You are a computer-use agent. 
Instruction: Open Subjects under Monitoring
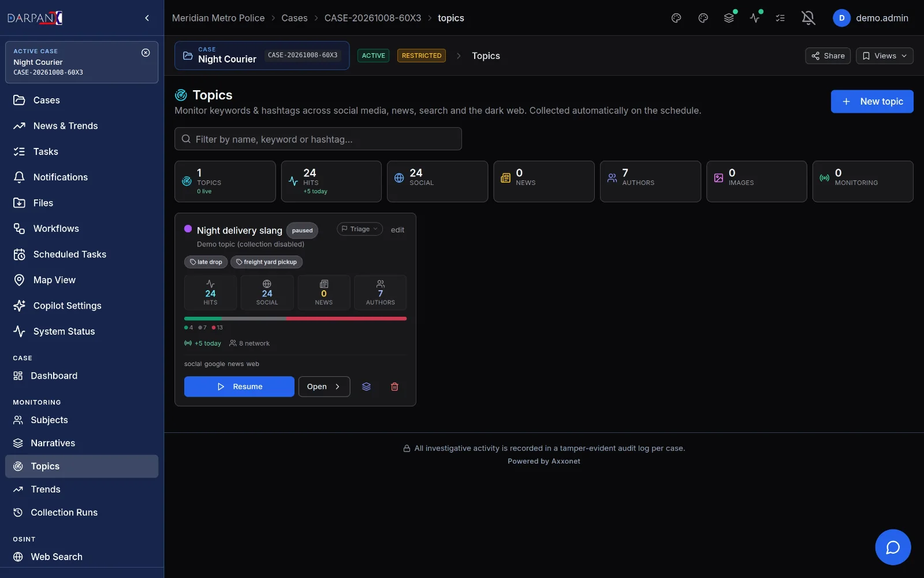pyautogui.click(x=81, y=420)
